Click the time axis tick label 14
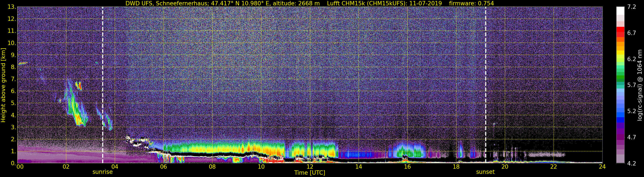Viewport: 644px width, 177px height. click(x=358, y=167)
